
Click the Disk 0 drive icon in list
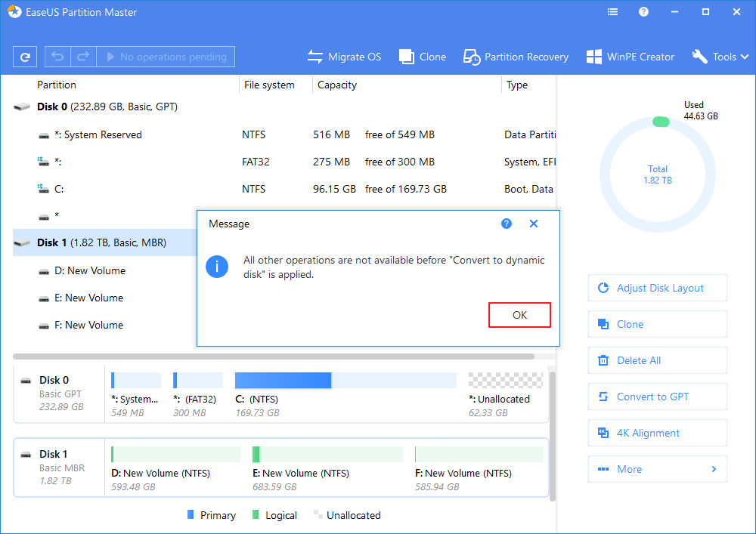click(22, 107)
